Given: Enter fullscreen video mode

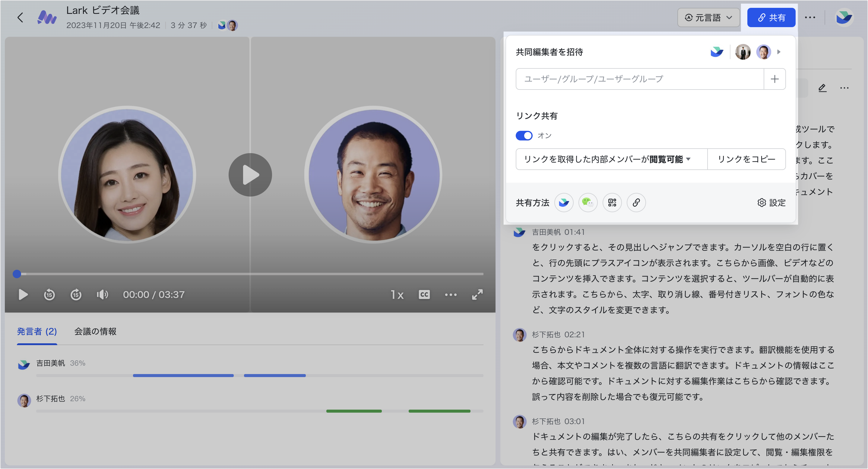Looking at the screenshot, I should (477, 294).
